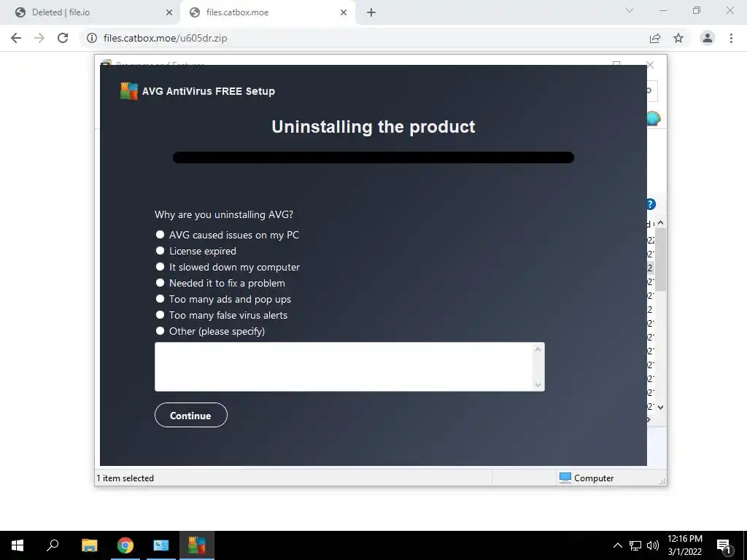The width and height of the screenshot is (747, 560).
Task: Open Programs and Features help icon
Action: click(651, 204)
